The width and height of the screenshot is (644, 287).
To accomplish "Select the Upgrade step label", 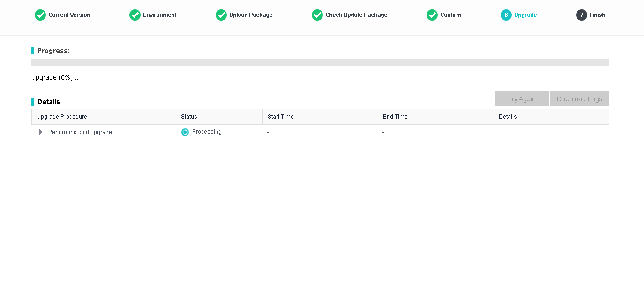I will [525, 15].
